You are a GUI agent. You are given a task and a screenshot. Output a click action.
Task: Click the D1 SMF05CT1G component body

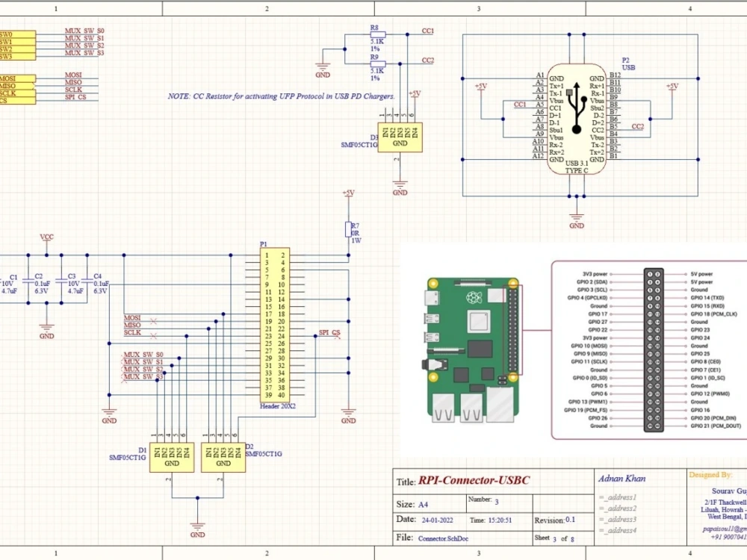click(172, 458)
